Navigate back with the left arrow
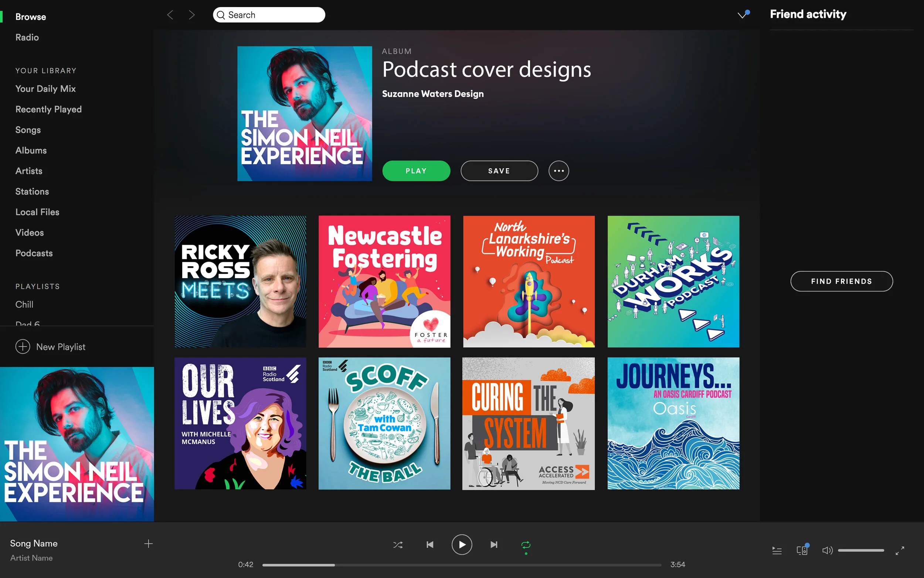The width and height of the screenshot is (924, 578). coord(170,14)
